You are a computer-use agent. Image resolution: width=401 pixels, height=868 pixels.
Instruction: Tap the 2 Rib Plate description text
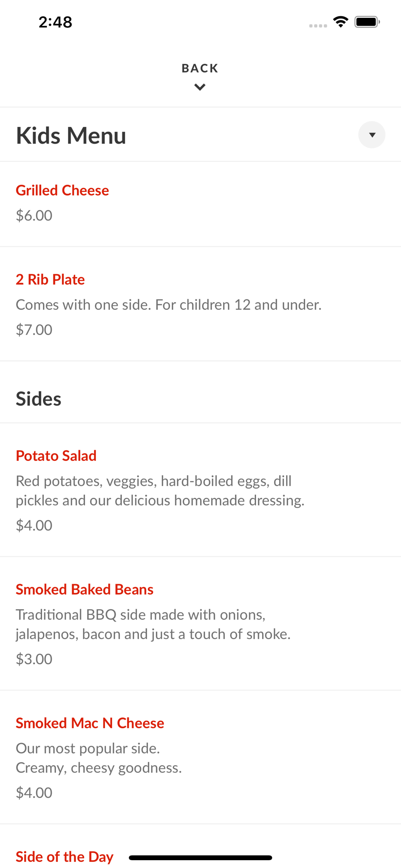pyautogui.click(x=168, y=305)
